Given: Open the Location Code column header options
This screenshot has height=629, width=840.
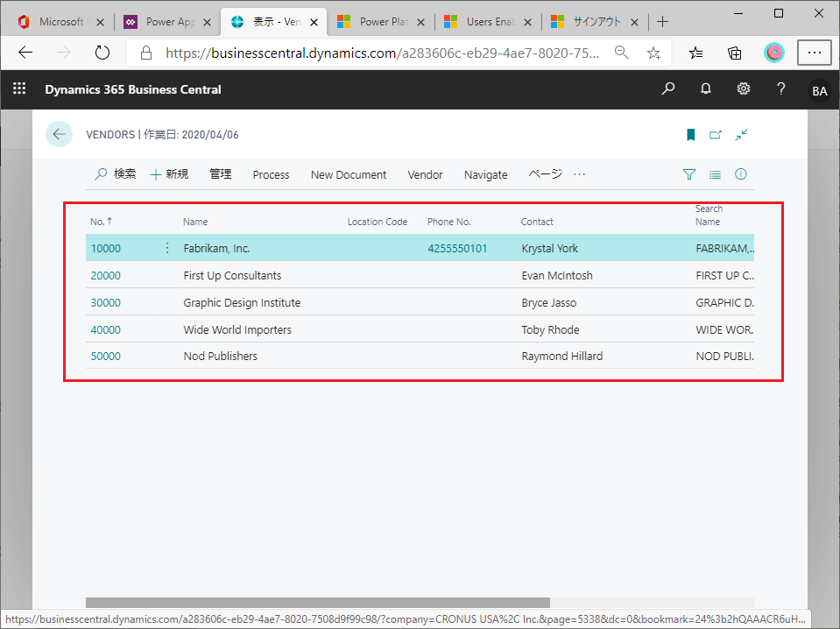Looking at the screenshot, I should click(x=378, y=222).
